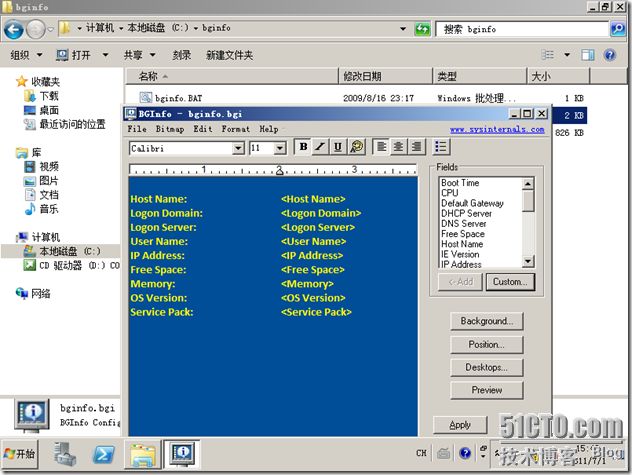Open BGInfo Bitmap menu
The width and height of the screenshot is (632, 475).
(x=170, y=129)
